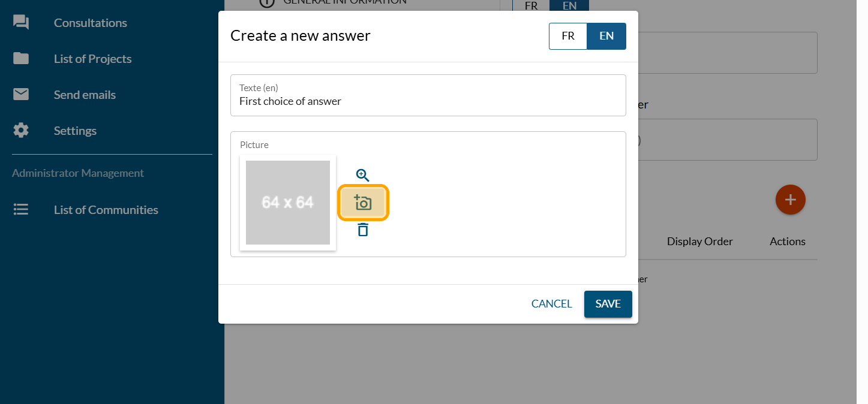Click the add photo camera icon
This screenshot has height=404, width=868.
tap(363, 203)
